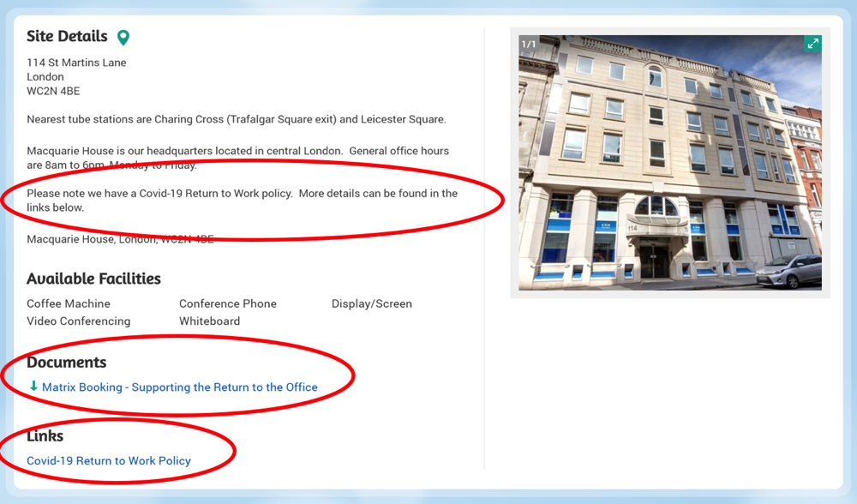
Task: Click the Display/Screen facility
Action: (371, 303)
